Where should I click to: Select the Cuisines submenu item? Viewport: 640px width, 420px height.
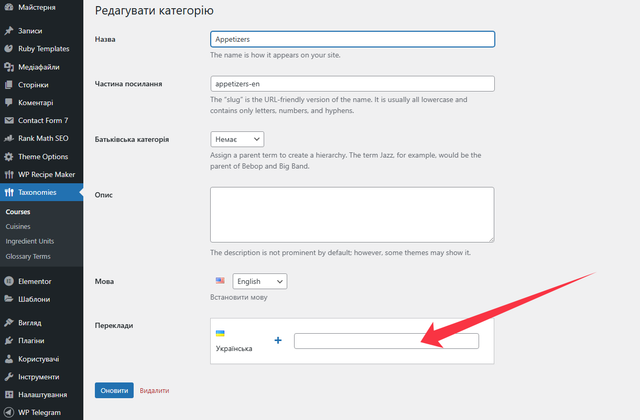(18, 227)
